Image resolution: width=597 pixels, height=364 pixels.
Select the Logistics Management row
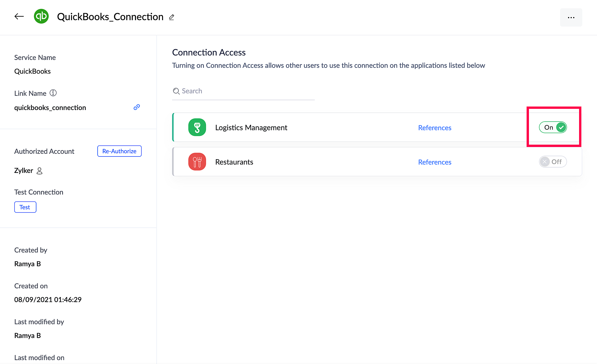point(328,127)
